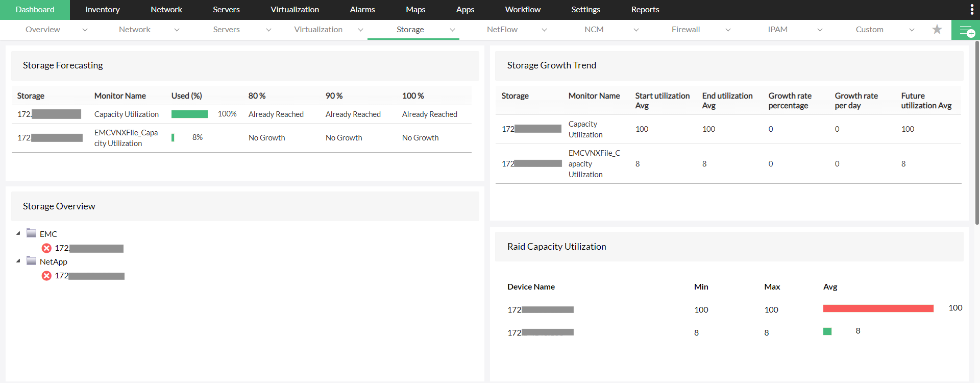Click the EMC folder icon
The height and width of the screenshot is (383, 980).
32,233
